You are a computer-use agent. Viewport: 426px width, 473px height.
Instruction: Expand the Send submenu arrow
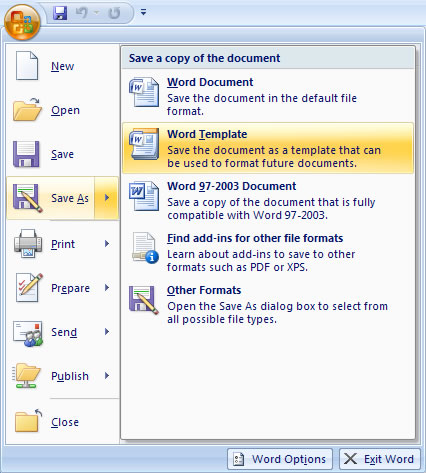107,332
